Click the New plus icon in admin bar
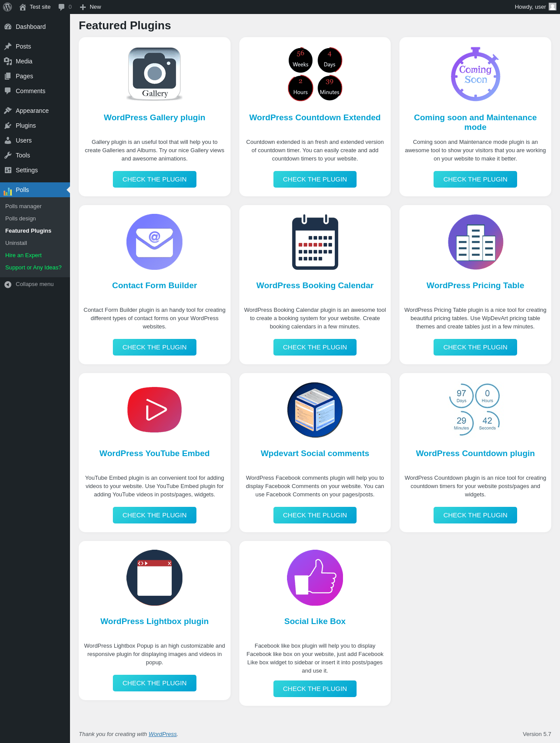The image size is (560, 743). click(x=83, y=7)
